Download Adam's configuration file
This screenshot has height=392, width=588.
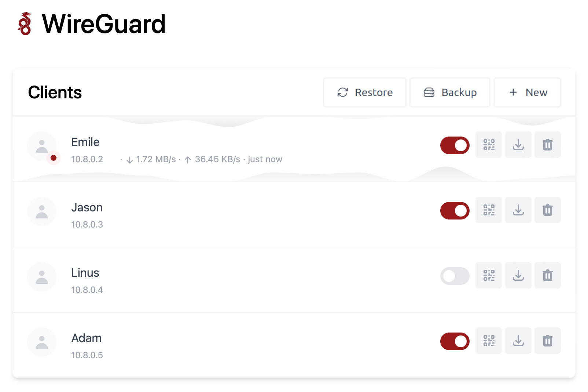[518, 341]
